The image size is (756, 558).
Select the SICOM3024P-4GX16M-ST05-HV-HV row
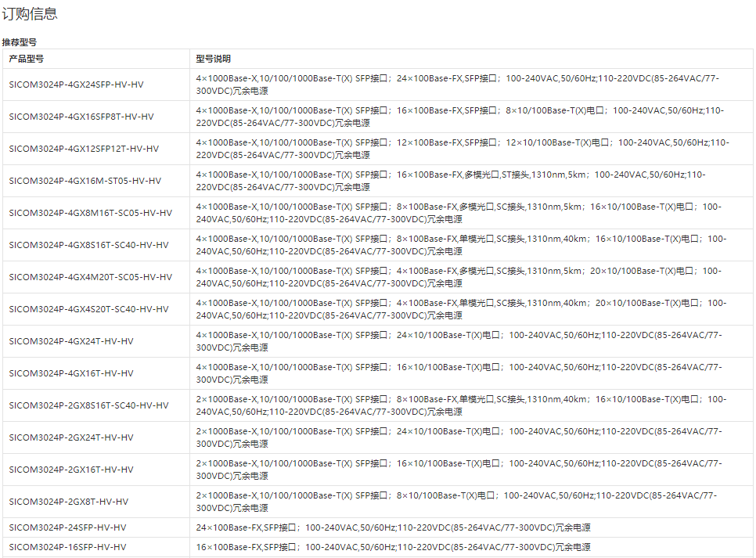(x=85, y=181)
